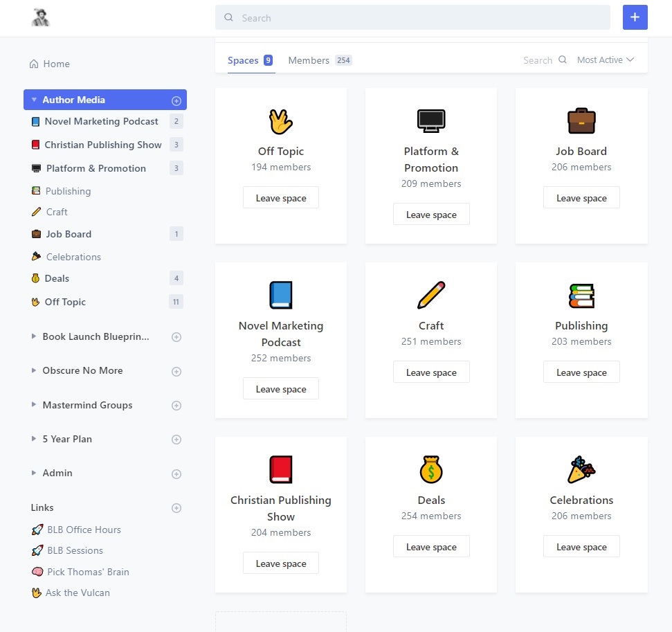The image size is (672, 632).
Task: Expand the Book Launch Blueprint group
Action: 34,336
